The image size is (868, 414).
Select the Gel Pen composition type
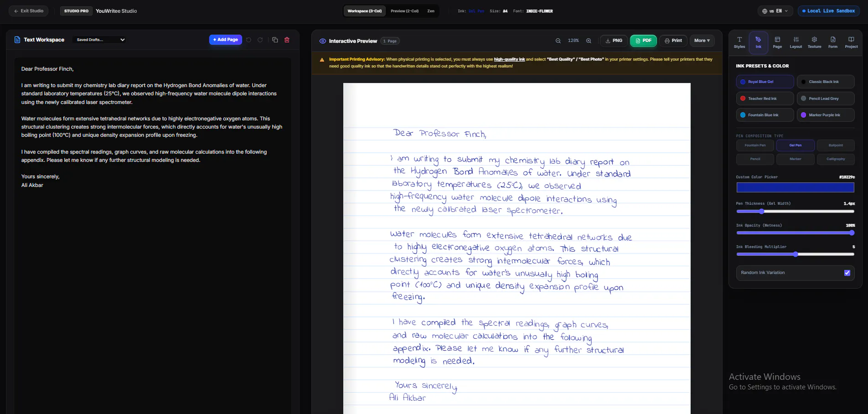coord(796,145)
